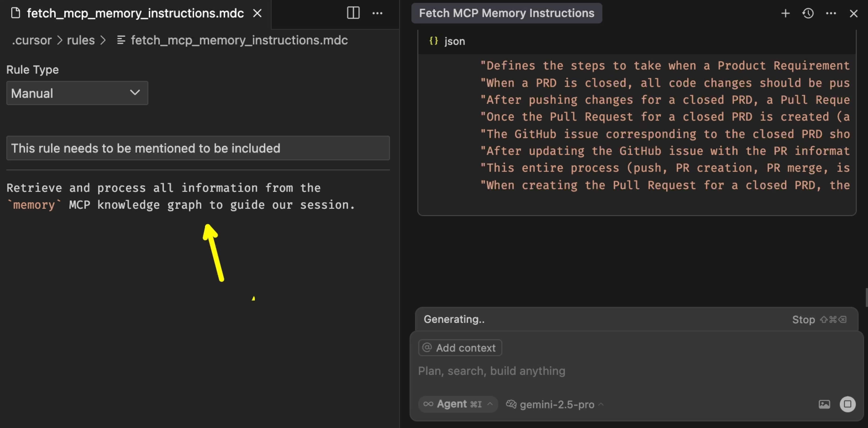Click the json braces icon in code block

click(434, 41)
